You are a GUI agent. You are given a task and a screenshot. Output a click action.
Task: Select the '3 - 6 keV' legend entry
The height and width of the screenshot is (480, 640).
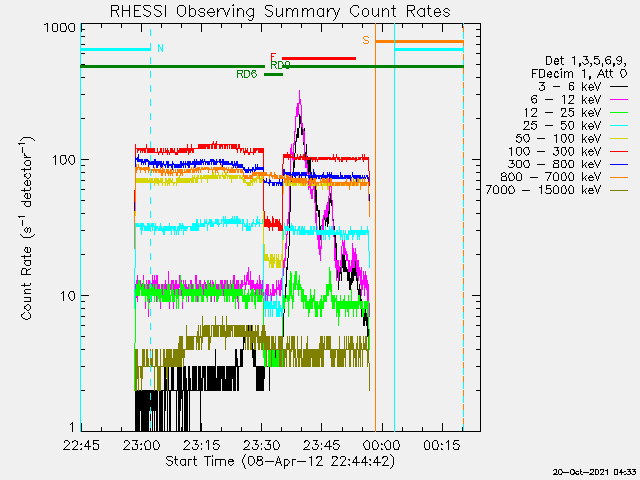(569, 87)
